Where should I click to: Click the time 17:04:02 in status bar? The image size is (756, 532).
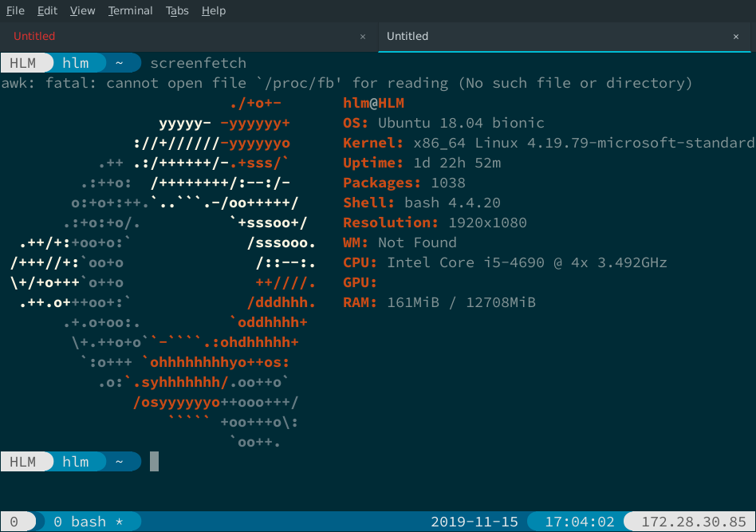tap(580, 522)
